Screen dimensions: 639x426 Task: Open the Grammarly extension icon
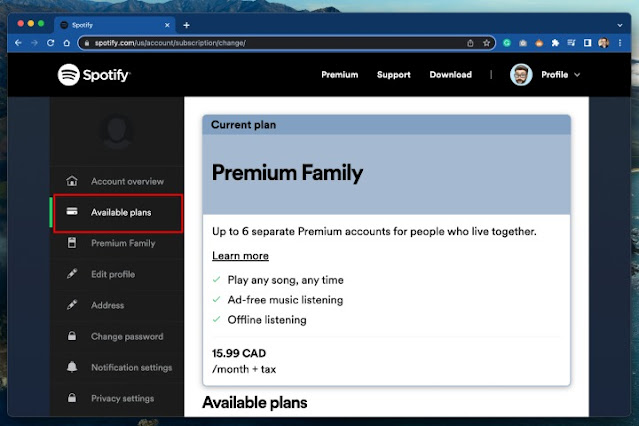point(507,43)
